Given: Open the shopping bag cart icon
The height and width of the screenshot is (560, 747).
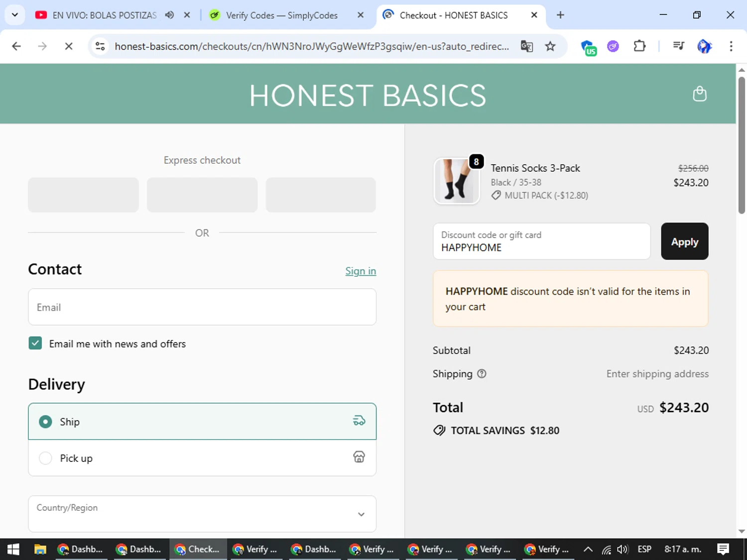Looking at the screenshot, I should [x=699, y=94].
